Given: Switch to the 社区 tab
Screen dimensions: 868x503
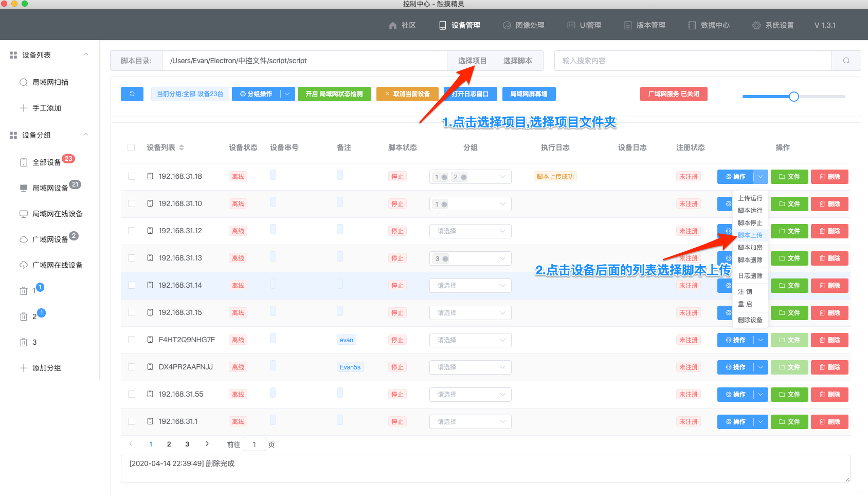Looking at the screenshot, I should point(403,25).
